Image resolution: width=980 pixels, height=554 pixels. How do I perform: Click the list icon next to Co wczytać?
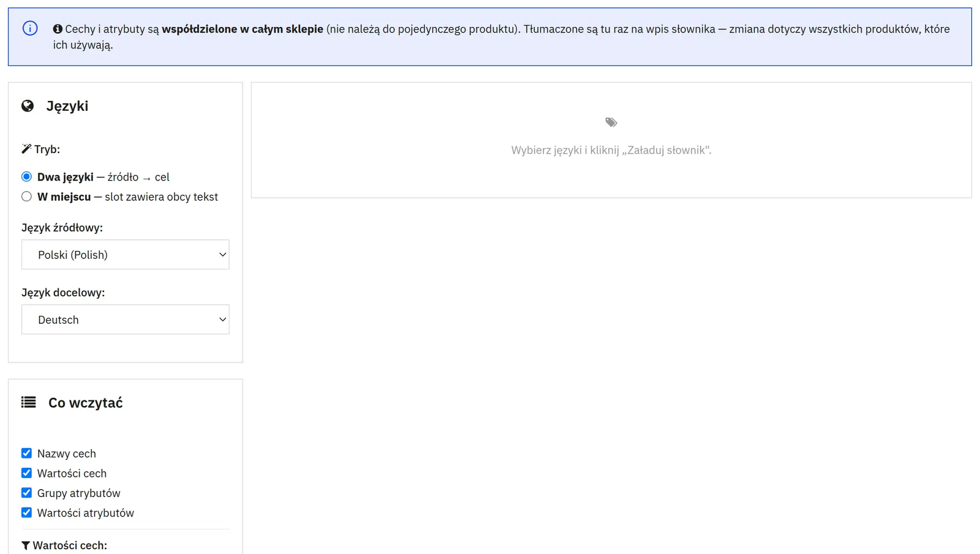click(x=28, y=402)
